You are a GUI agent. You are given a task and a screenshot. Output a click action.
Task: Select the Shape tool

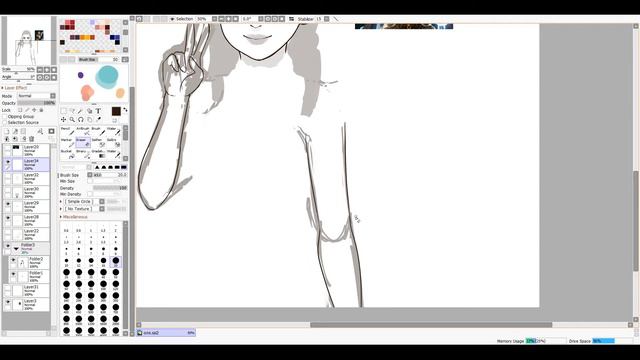pyautogui.click(x=89, y=111)
